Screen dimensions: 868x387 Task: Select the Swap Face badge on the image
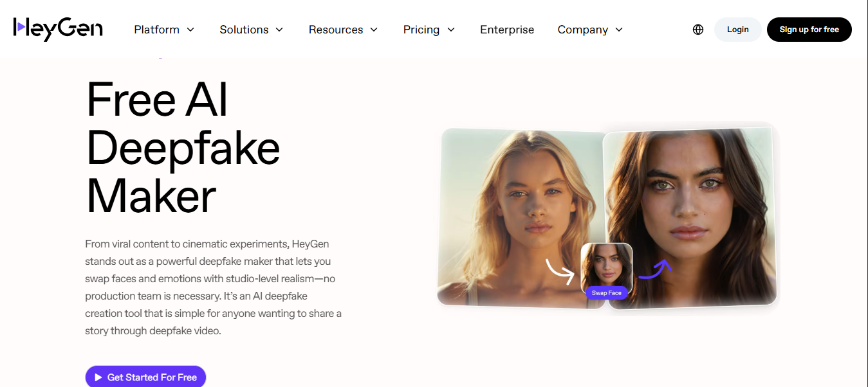pos(606,292)
